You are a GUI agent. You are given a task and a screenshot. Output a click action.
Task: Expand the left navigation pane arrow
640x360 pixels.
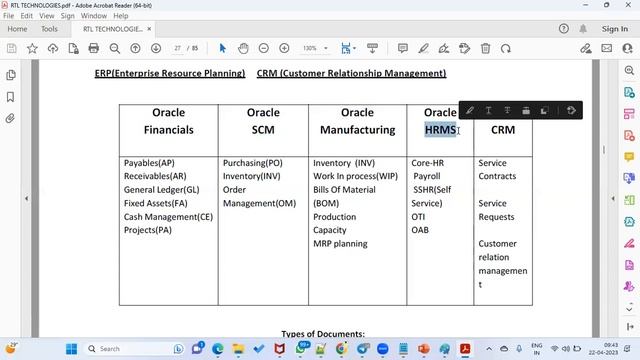pyautogui.click(x=27, y=198)
